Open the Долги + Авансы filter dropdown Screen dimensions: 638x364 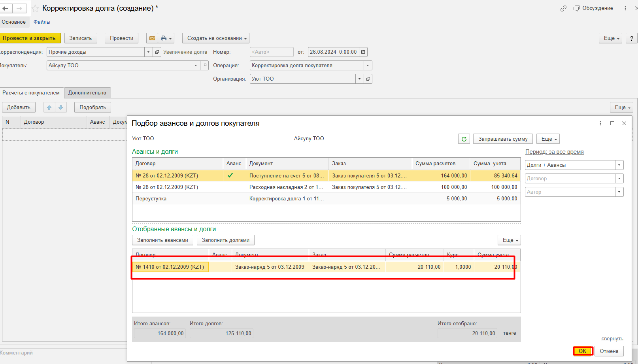point(619,165)
